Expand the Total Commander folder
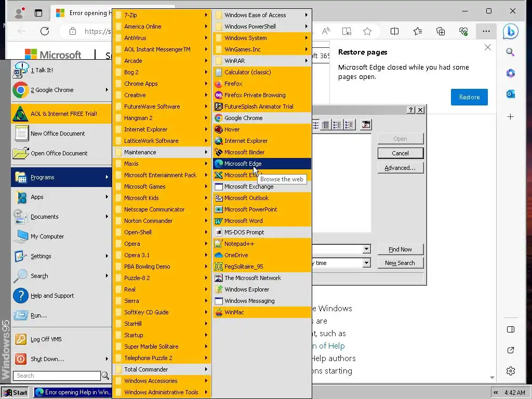Viewport: 532px width, 399px height. pos(162,369)
